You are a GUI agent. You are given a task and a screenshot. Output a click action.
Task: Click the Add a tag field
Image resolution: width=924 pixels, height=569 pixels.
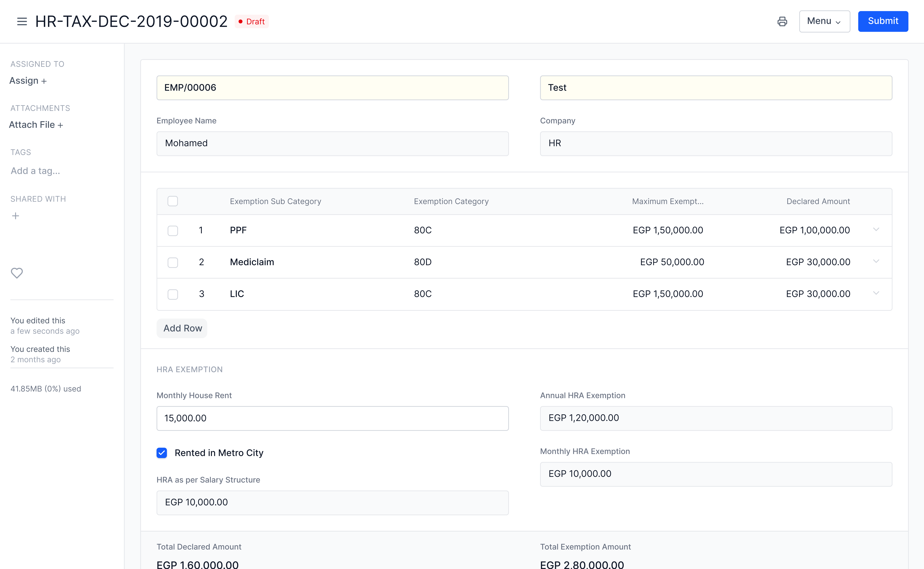click(35, 171)
